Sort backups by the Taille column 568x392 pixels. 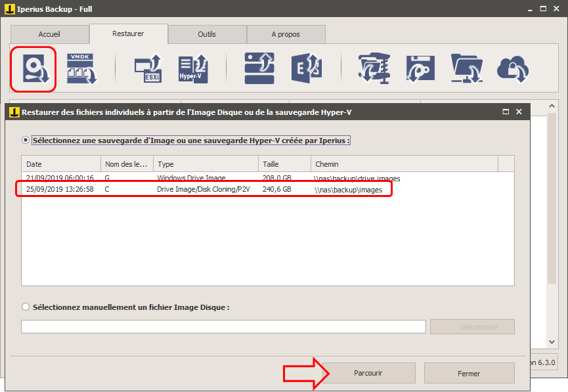285,164
